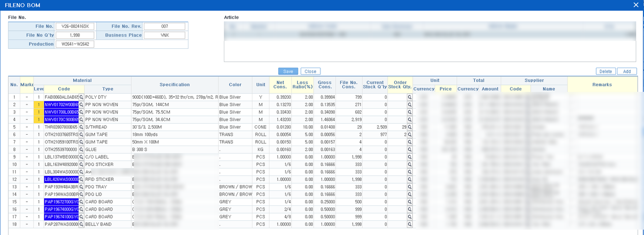
Task: Select highlighted code LBL426WAS0000
Action: pyautogui.click(x=61, y=179)
